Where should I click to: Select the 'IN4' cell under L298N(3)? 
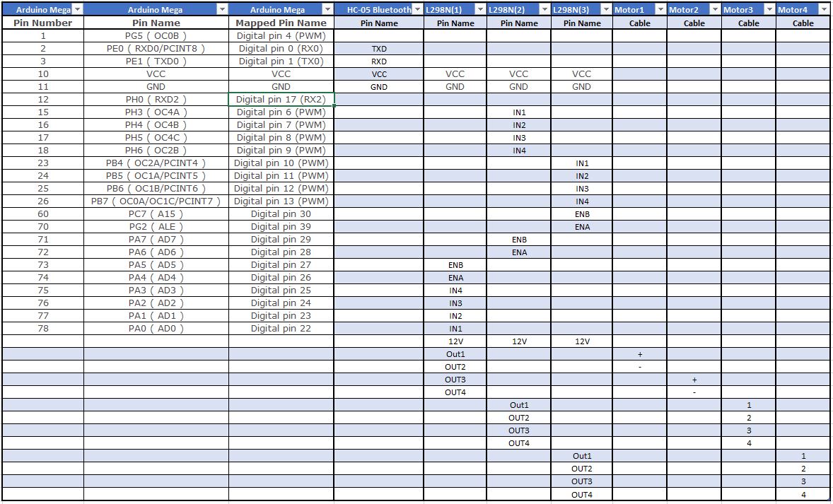click(582, 201)
